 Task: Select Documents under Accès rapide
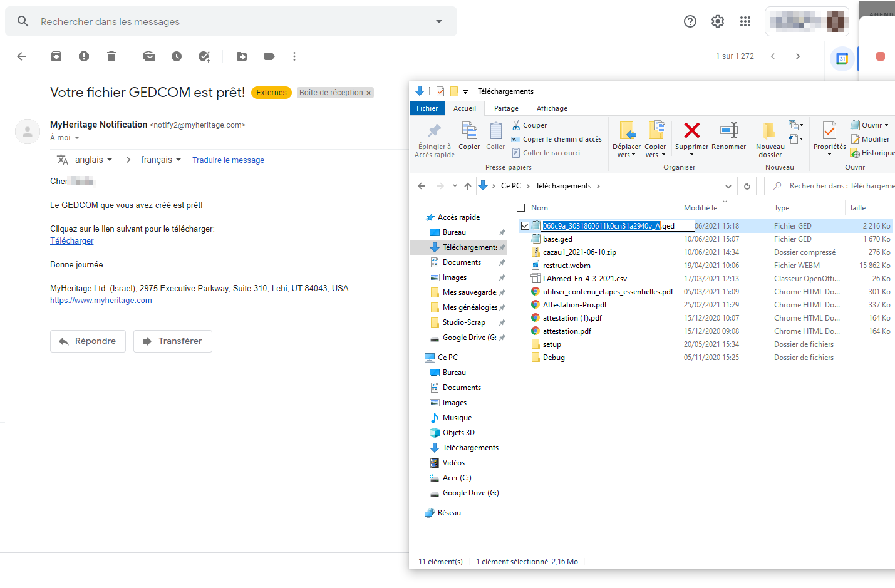pos(462,262)
